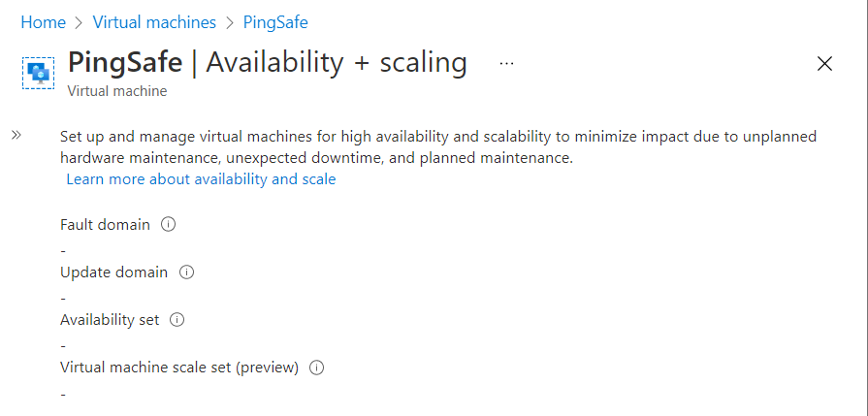Click the Availability set label text
The height and width of the screenshot is (416, 868).
pyautogui.click(x=110, y=319)
